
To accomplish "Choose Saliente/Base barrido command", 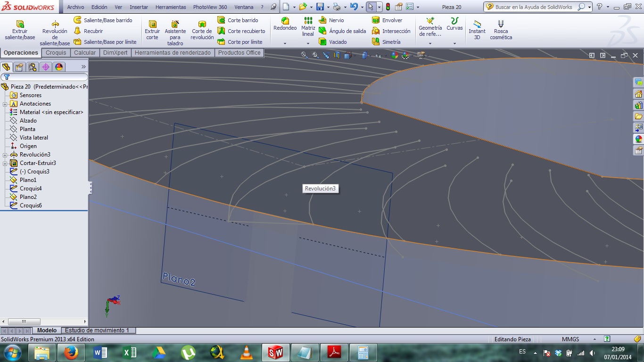I will click(x=103, y=20).
